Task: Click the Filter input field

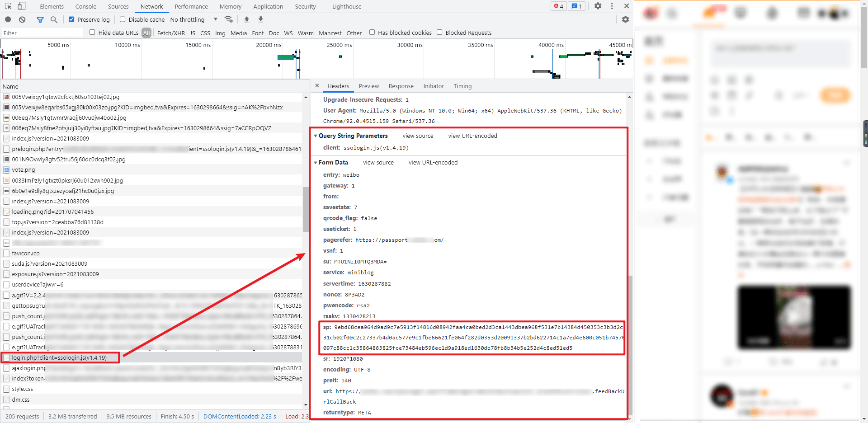Action: [42, 33]
